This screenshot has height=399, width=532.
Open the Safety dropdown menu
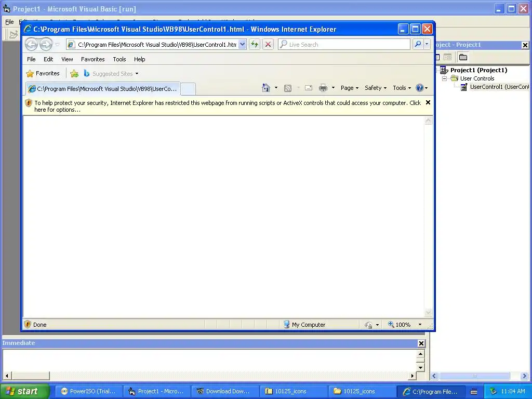tap(376, 88)
